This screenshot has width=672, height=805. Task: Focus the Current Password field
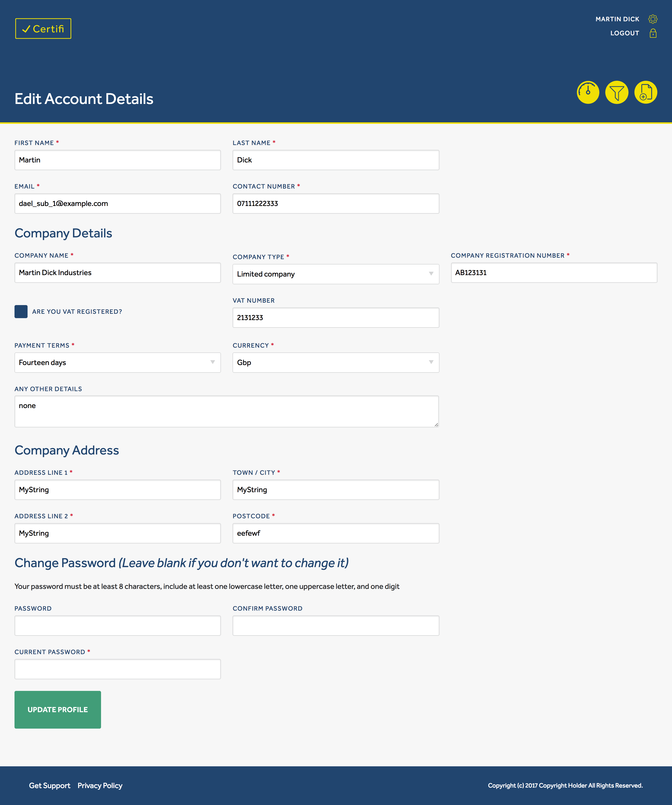pos(117,669)
